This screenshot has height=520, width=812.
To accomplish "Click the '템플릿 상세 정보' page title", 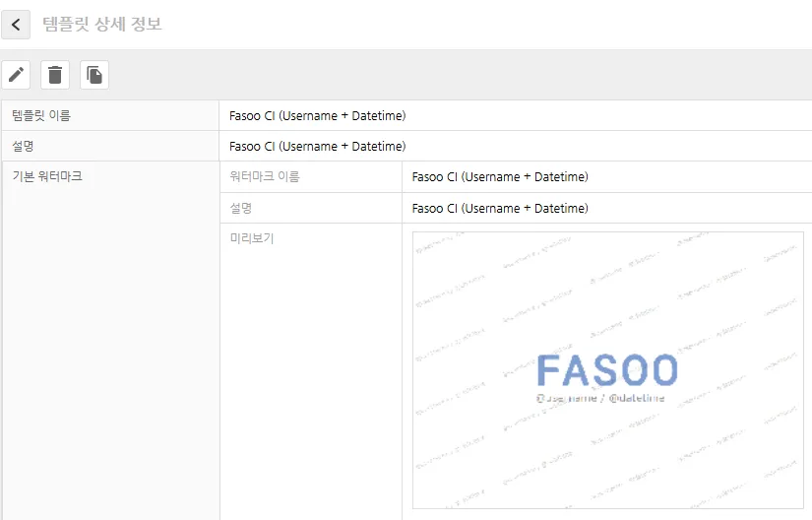I will [x=102, y=24].
